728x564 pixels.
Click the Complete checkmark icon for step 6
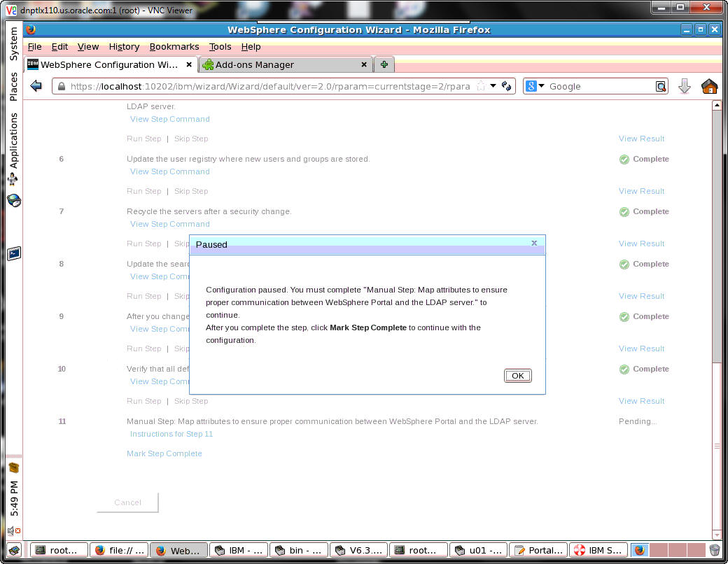click(x=624, y=160)
